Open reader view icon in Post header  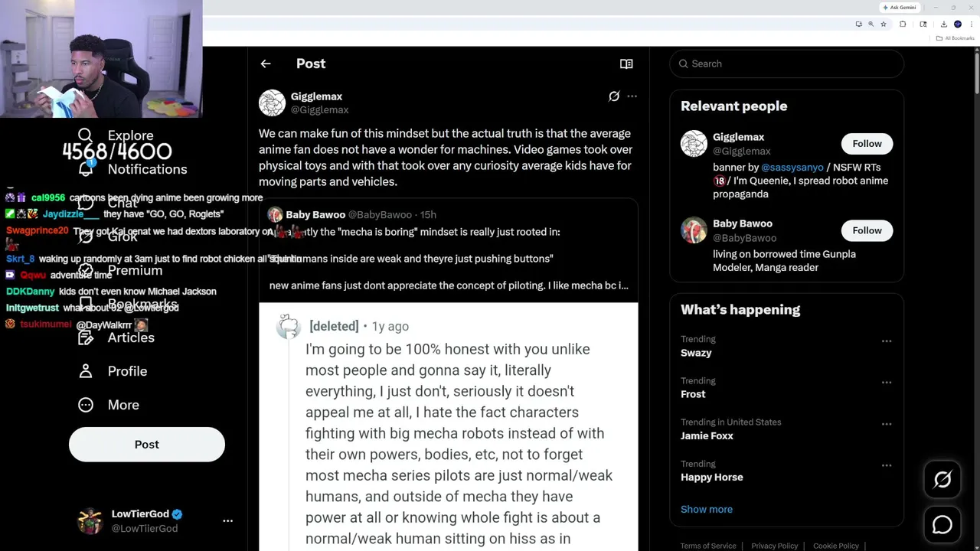point(626,64)
